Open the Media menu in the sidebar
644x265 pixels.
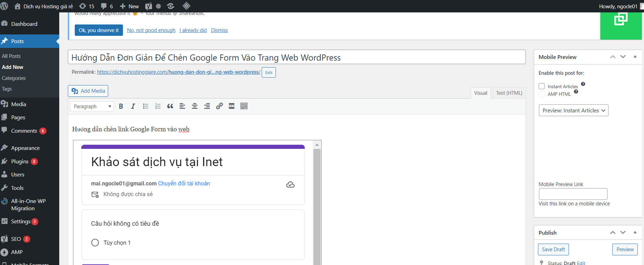(19, 104)
